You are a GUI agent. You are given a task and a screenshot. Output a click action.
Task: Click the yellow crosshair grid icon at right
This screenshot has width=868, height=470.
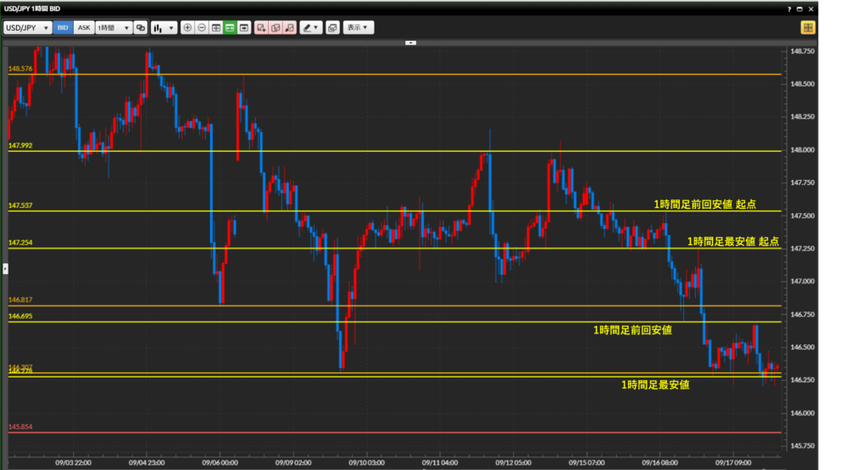(808, 27)
